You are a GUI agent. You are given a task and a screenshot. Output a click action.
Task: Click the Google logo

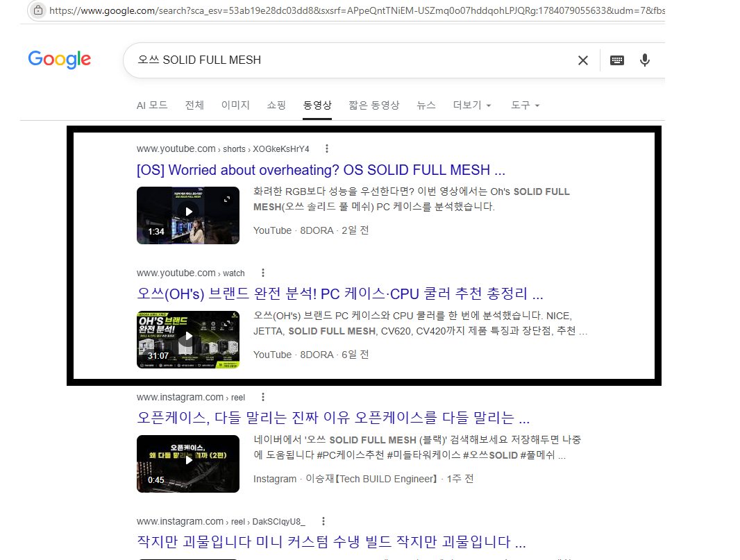(x=60, y=60)
